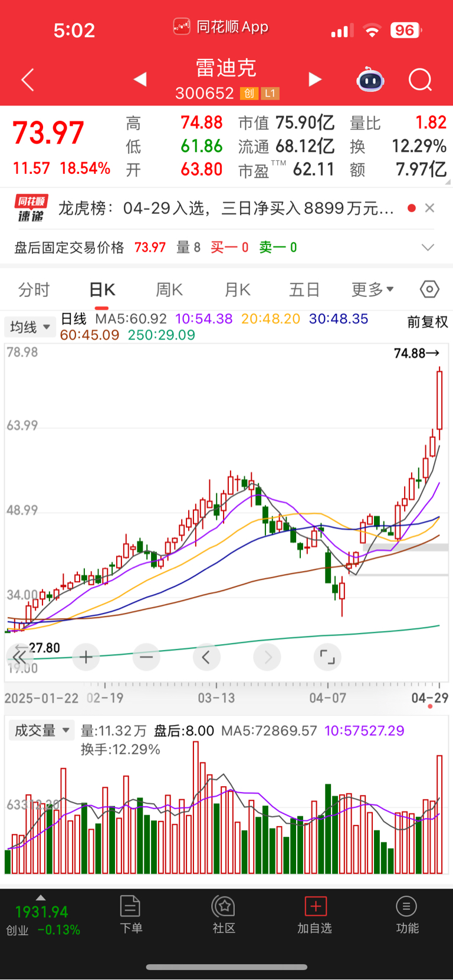Open the AI robot assistant
Screen dimensions: 453x980
coord(370,80)
